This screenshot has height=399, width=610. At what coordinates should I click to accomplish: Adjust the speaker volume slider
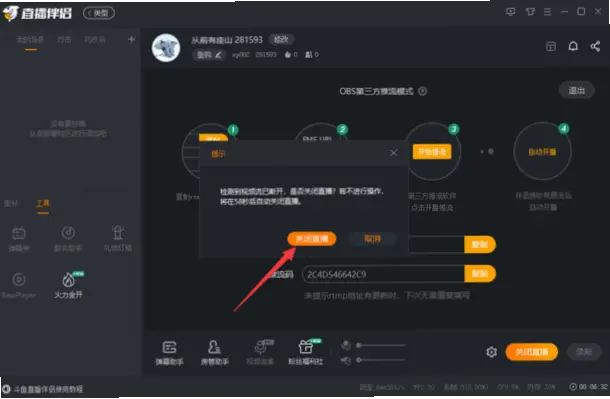(x=381, y=360)
